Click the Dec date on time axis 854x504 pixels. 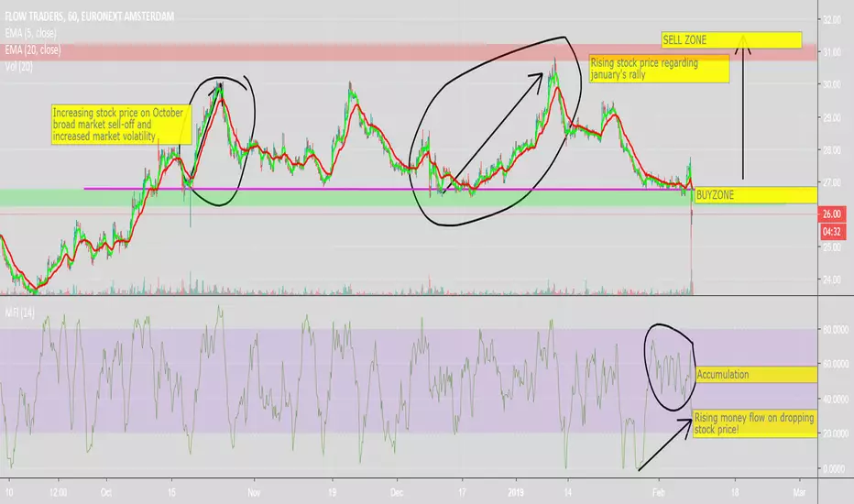pyautogui.click(x=397, y=493)
